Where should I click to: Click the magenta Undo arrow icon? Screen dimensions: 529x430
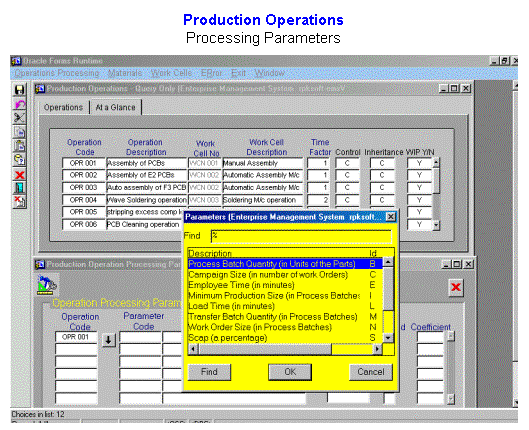[x=19, y=104]
